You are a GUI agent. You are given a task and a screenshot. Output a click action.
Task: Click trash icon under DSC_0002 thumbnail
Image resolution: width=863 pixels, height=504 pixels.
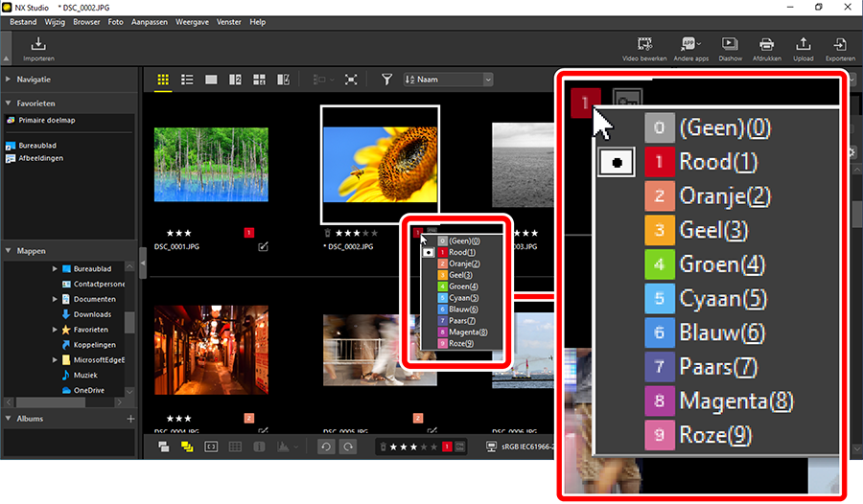(x=328, y=233)
